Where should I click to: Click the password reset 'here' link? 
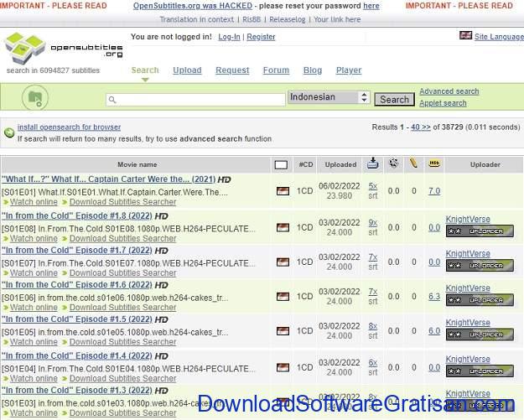pos(371,6)
